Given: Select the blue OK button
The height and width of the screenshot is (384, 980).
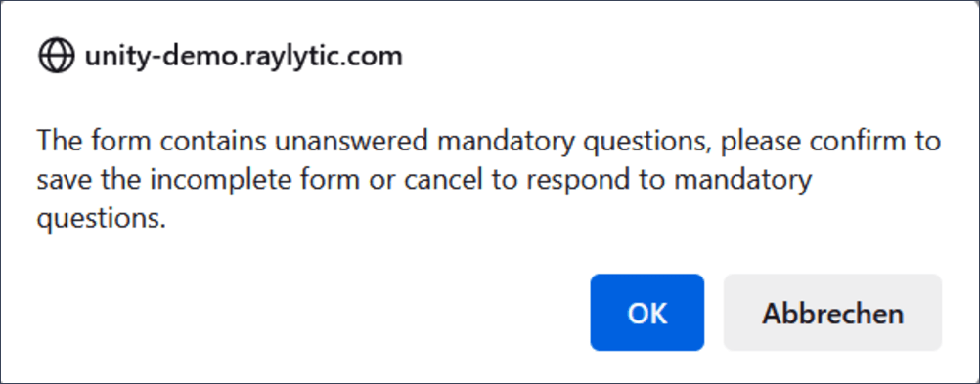Looking at the screenshot, I should (x=646, y=313).
